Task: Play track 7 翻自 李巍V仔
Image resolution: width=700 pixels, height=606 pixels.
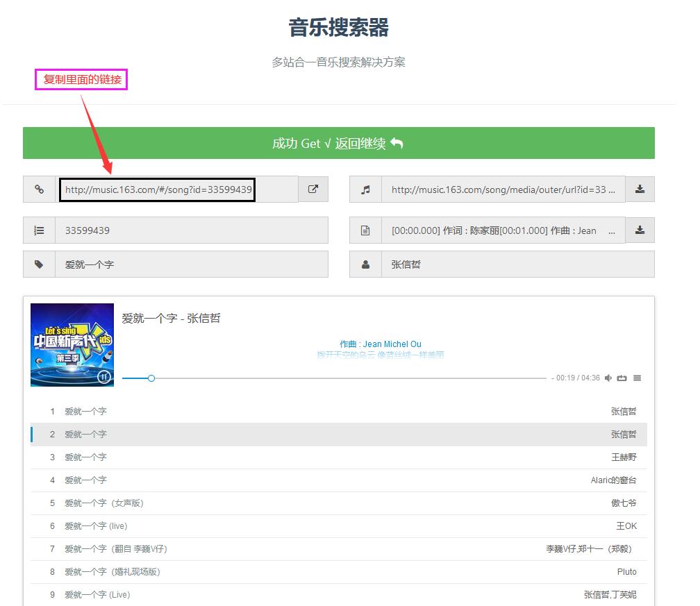Action: coord(338,549)
